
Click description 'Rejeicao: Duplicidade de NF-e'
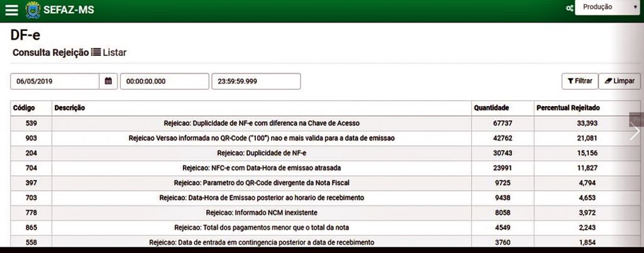(262, 153)
